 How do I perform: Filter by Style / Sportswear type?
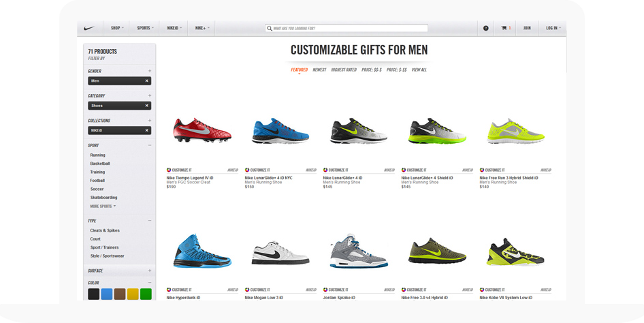pyautogui.click(x=107, y=256)
